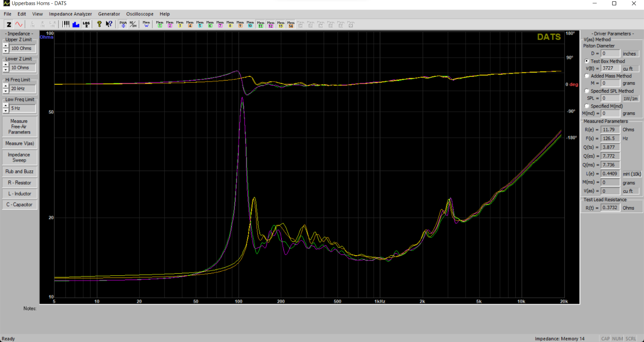The image size is (644, 342).
Task: Start an Impedance Sweep
Action: pyautogui.click(x=19, y=157)
